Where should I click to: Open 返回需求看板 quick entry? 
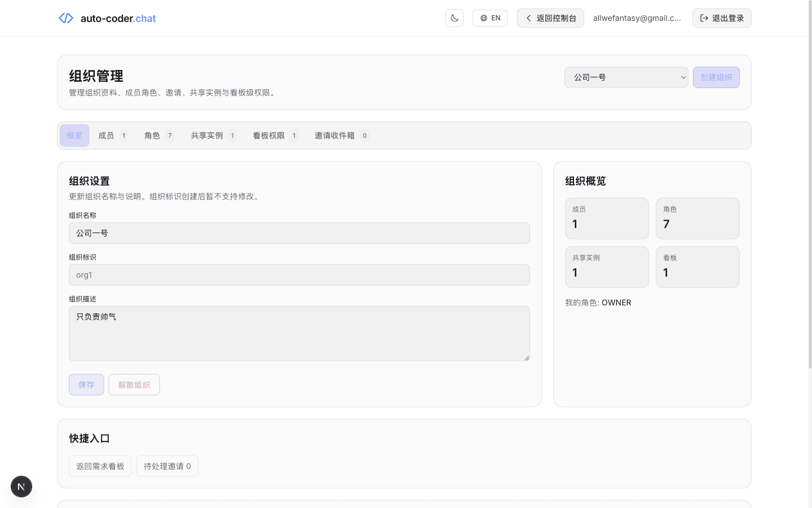click(100, 466)
